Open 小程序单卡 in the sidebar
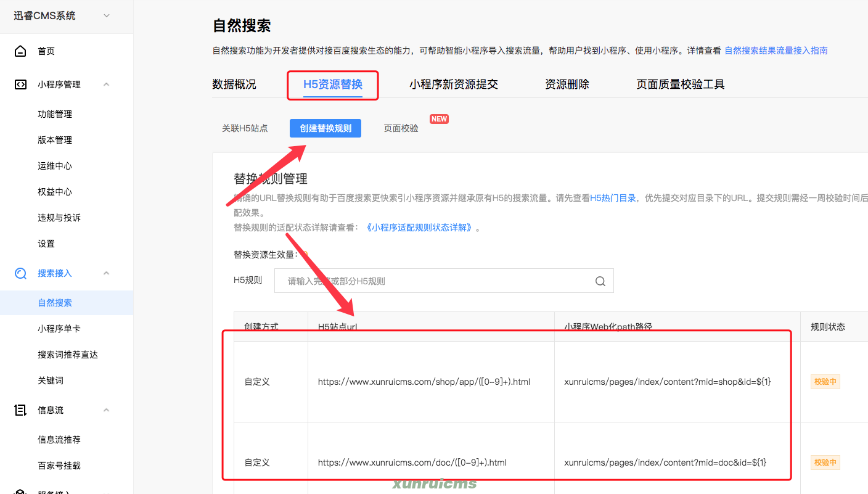This screenshot has width=868, height=494. click(59, 329)
